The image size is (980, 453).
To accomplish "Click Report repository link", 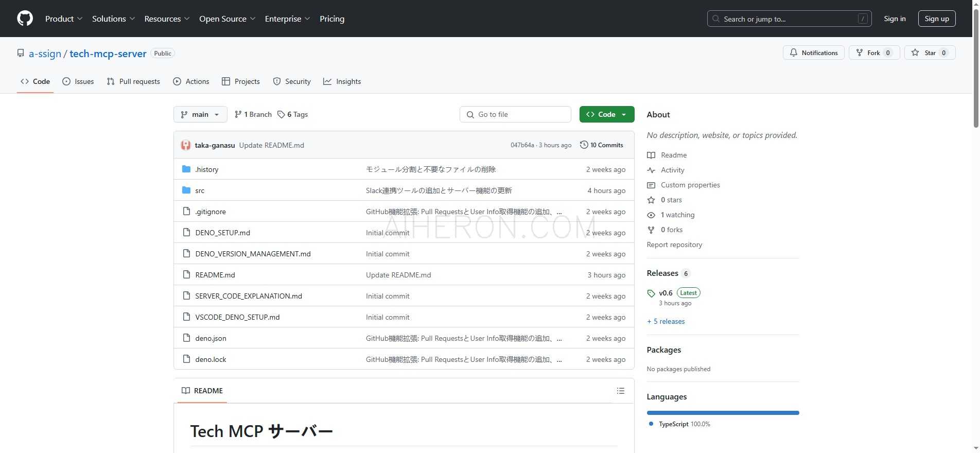I will pyautogui.click(x=674, y=245).
